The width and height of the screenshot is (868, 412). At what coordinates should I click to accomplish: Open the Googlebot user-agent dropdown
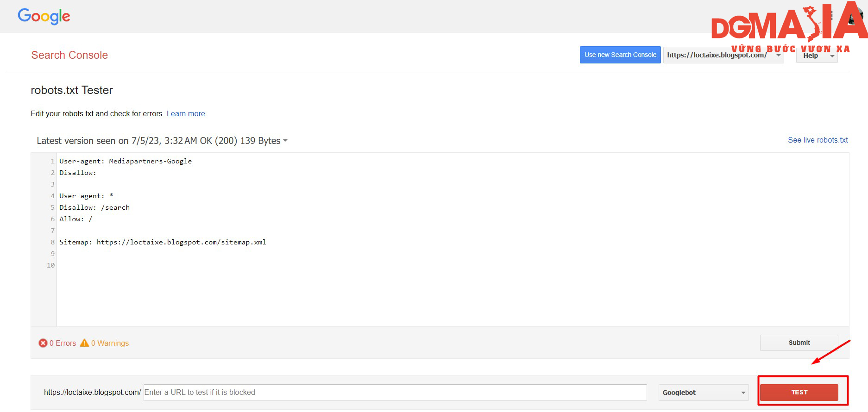[704, 393]
